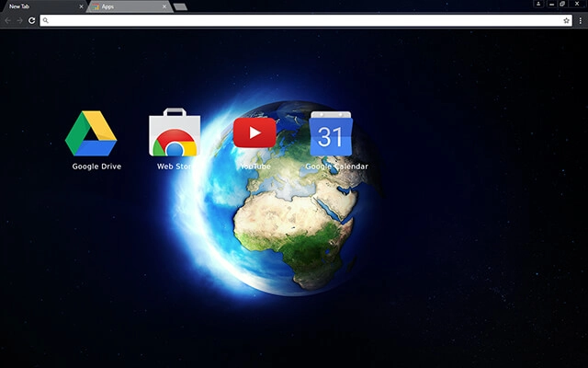Open the Chrome profile user button

pos(538,4)
